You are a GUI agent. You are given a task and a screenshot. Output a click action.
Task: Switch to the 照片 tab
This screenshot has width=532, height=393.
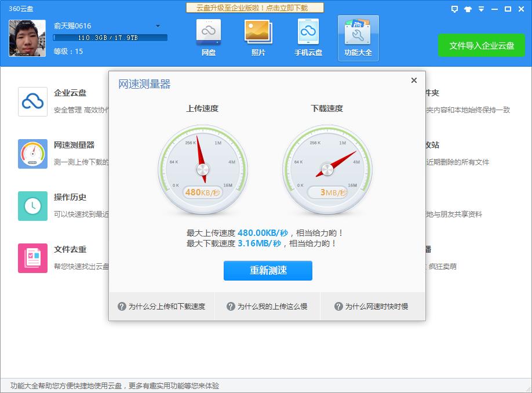pyautogui.click(x=258, y=35)
